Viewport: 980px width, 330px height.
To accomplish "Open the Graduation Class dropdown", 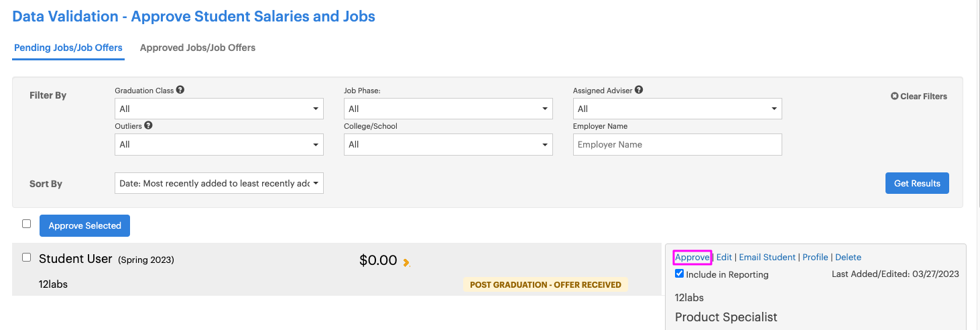I will click(x=219, y=109).
